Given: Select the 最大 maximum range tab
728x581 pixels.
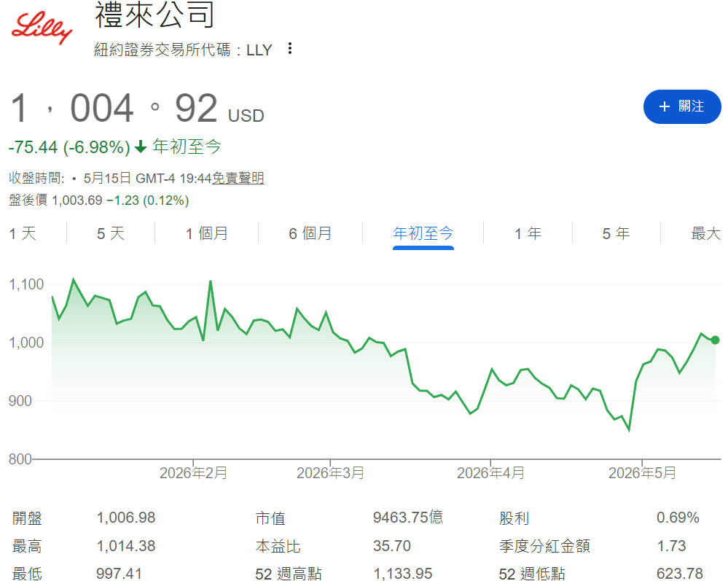Looking at the screenshot, I should tap(705, 233).
